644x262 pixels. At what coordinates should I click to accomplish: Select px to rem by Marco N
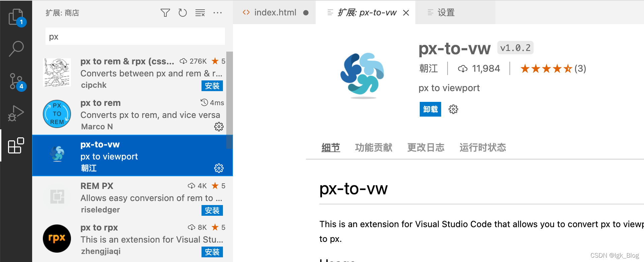pyautogui.click(x=129, y=114)
